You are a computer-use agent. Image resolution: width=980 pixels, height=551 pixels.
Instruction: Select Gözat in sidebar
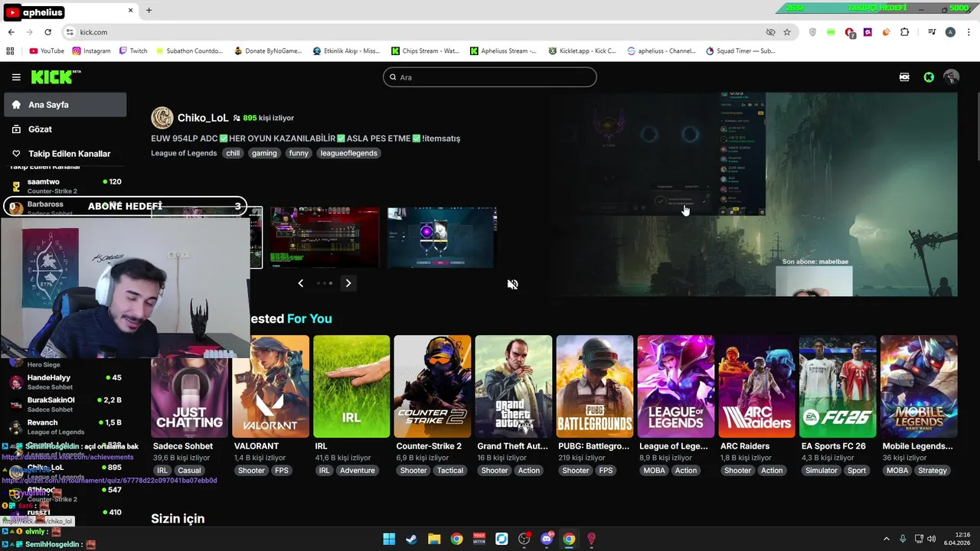tap(65, 129)
